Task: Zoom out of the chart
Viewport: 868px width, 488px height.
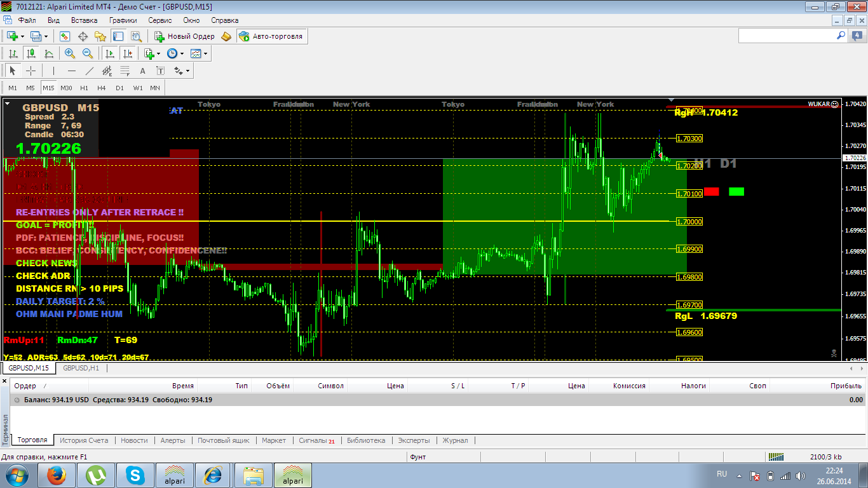Action: pyautogui.click(x=88, y=53)
